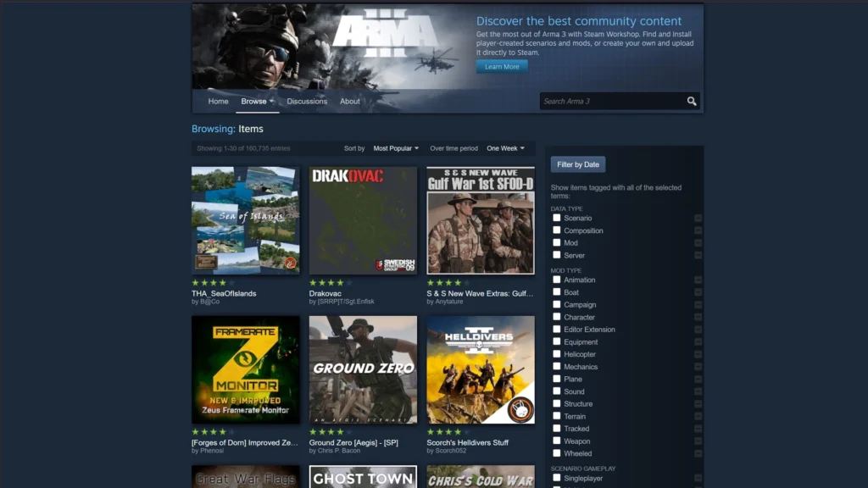Open the Helldivers thumbnail
The image size is (868, 488).
pyautogui.click(x=481, y=369)
